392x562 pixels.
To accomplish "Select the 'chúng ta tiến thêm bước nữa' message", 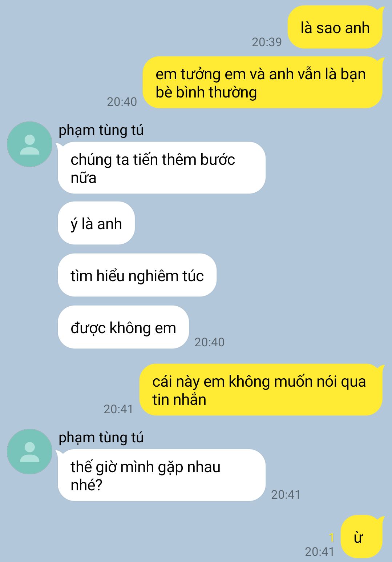I will 162,168.
